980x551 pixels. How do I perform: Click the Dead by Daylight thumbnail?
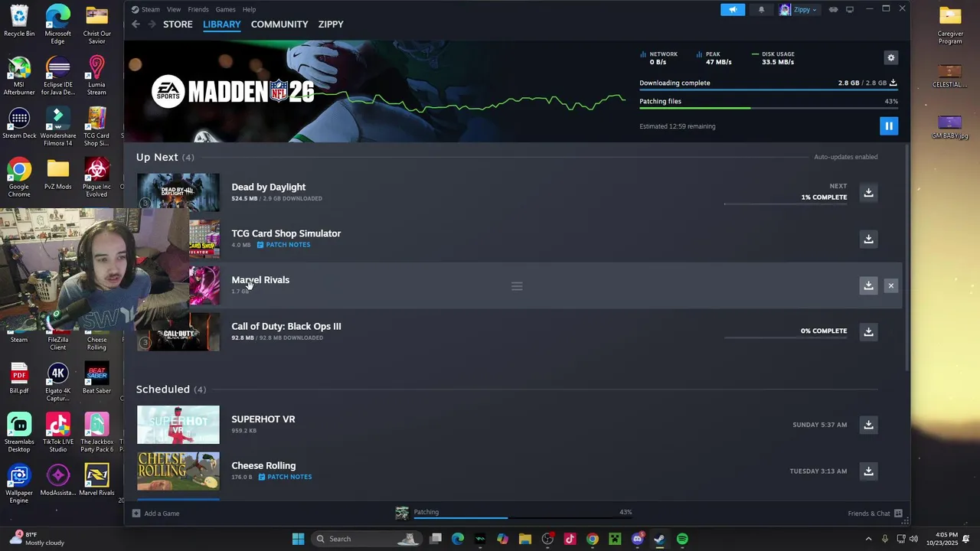178,192
